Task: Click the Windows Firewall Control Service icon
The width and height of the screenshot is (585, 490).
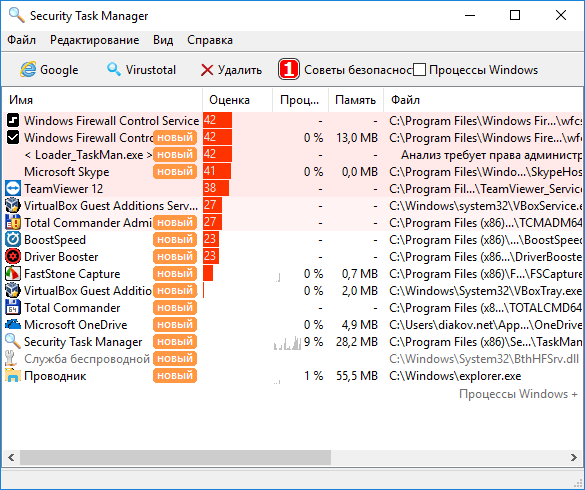Action: (x=13, y=120)
